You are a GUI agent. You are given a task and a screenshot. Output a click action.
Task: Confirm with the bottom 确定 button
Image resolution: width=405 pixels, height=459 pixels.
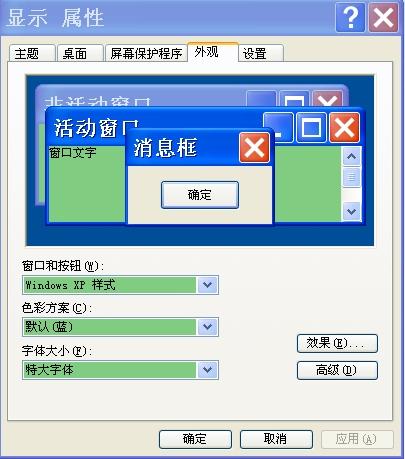pyautogui.click(x=195, y=439)
